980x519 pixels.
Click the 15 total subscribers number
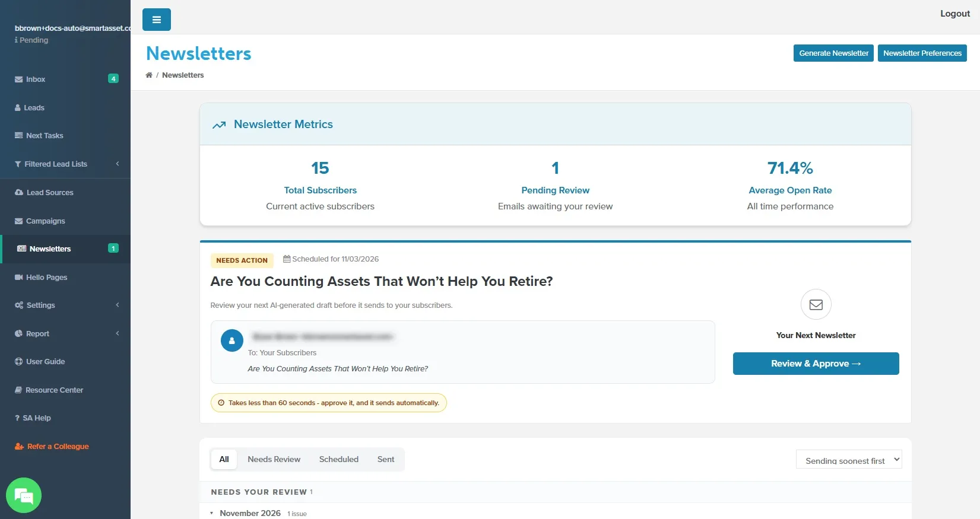point(321,168)
